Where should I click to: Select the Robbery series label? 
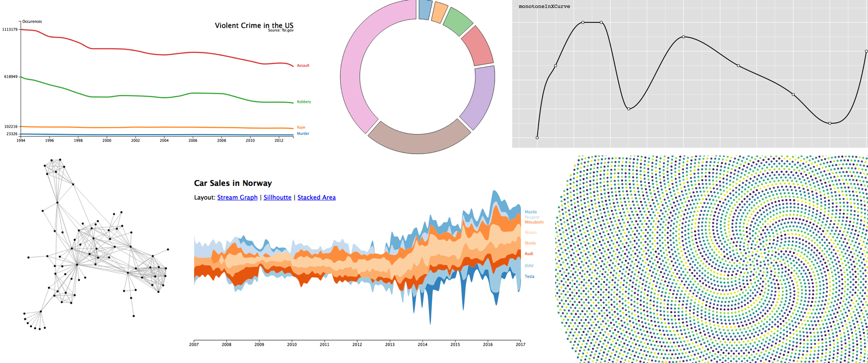(304, 102)
